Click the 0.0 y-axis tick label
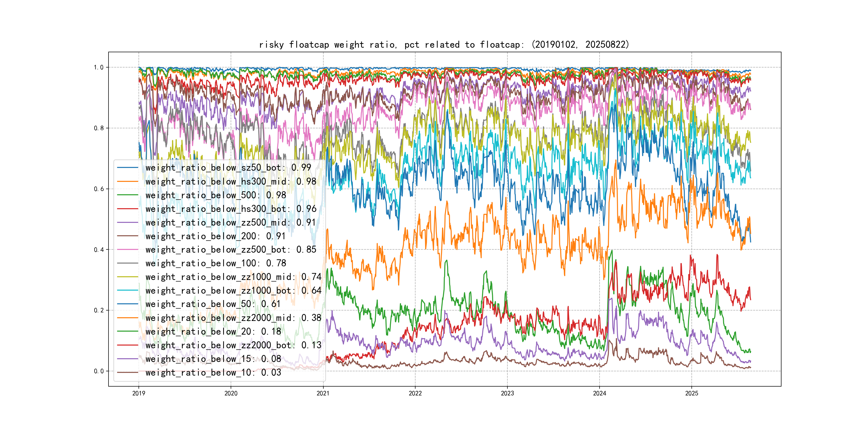868x434 pixels. pyautogui.click(x=99, y=371)
